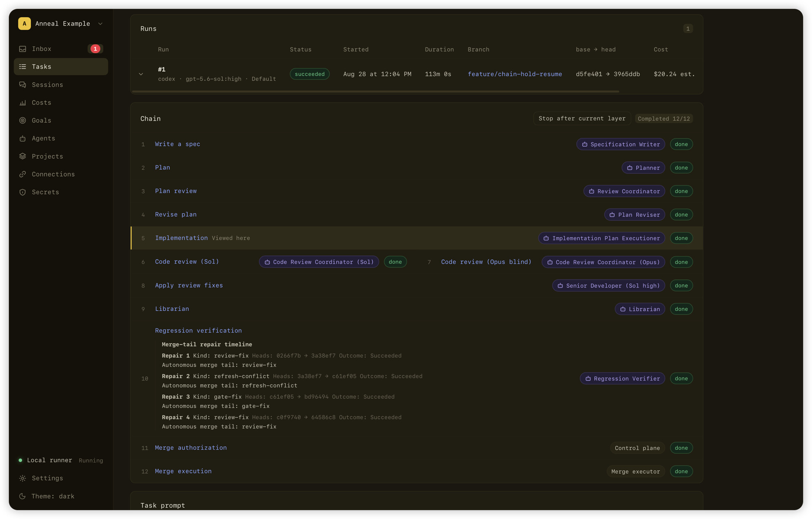Click the Secrets shield icon
812x519 pixels.
[x=23, y=192]
